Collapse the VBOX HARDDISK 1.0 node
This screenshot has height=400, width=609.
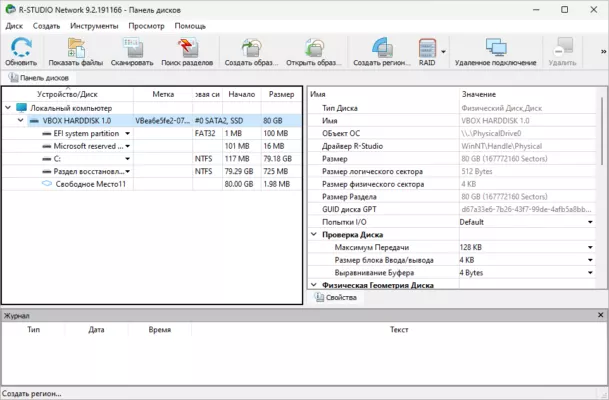(21, 120)
